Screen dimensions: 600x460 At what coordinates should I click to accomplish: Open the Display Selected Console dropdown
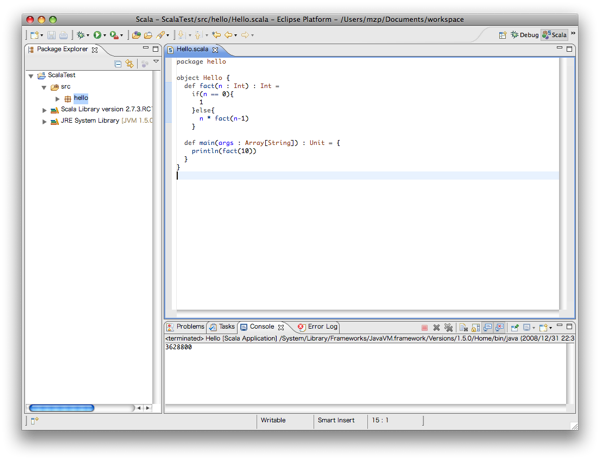(x=533, y=328)
